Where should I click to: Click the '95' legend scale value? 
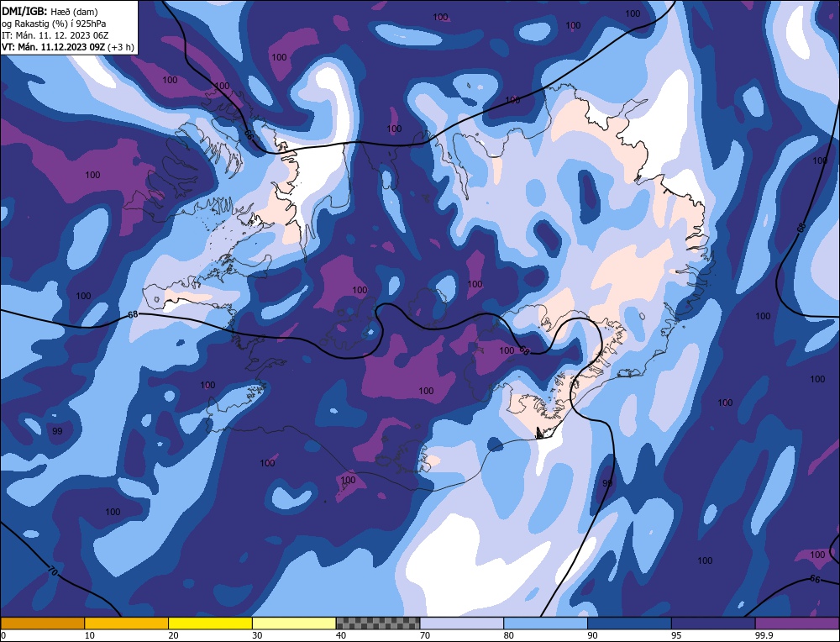point(676,635)
